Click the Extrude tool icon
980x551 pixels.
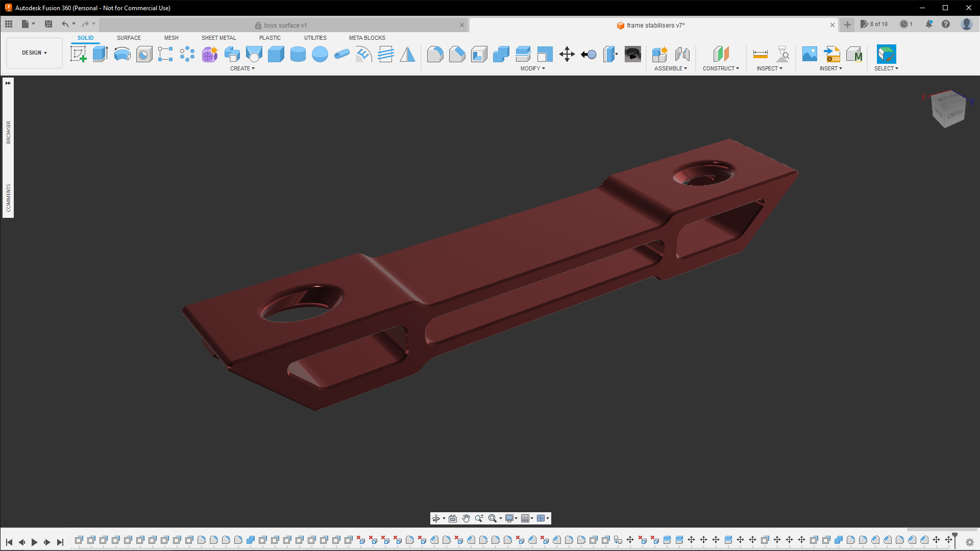pos(100,54)
